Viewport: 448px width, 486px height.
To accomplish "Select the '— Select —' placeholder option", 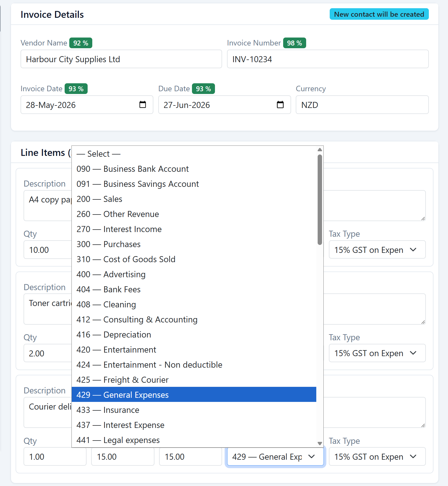I will pyautogui.click(x=194, y=154).
